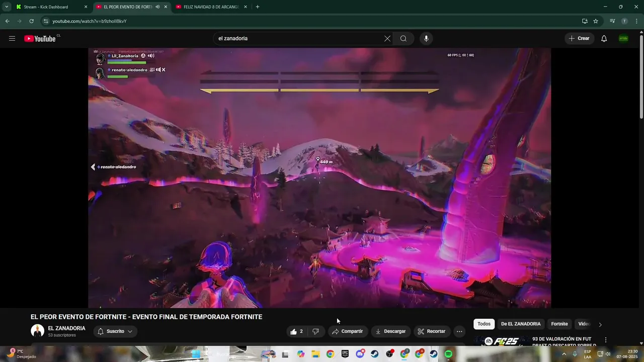Image resolution: width=644 pixels, height=362 pixels.
Task: Start voice search with microphone icon
Action: (426, 39)
